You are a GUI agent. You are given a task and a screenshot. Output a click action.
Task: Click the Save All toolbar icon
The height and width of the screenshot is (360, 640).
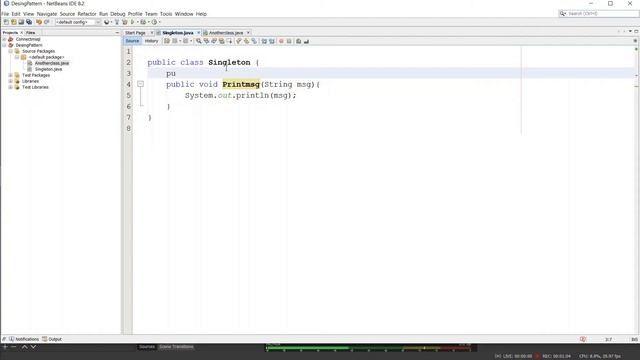click(29, 22)
